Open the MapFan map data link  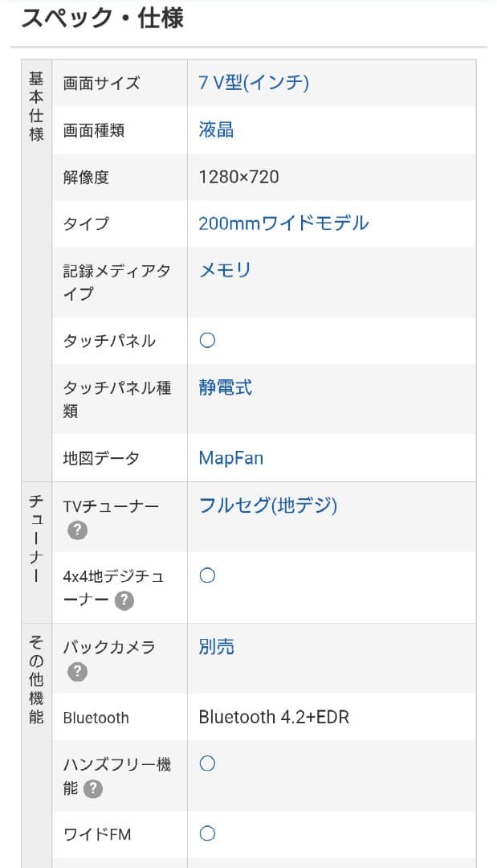click(x=230, y=458)
